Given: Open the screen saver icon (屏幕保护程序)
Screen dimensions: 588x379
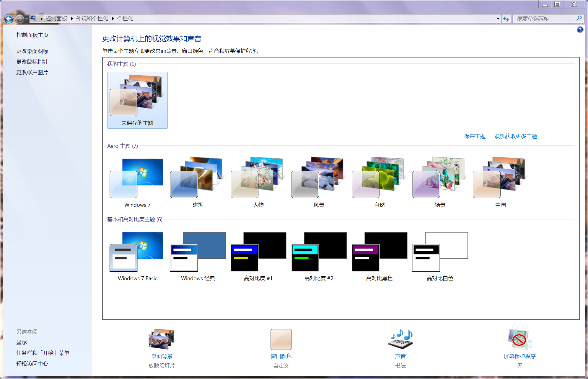Looking at the screenshot, I should (x=519, y=339).
